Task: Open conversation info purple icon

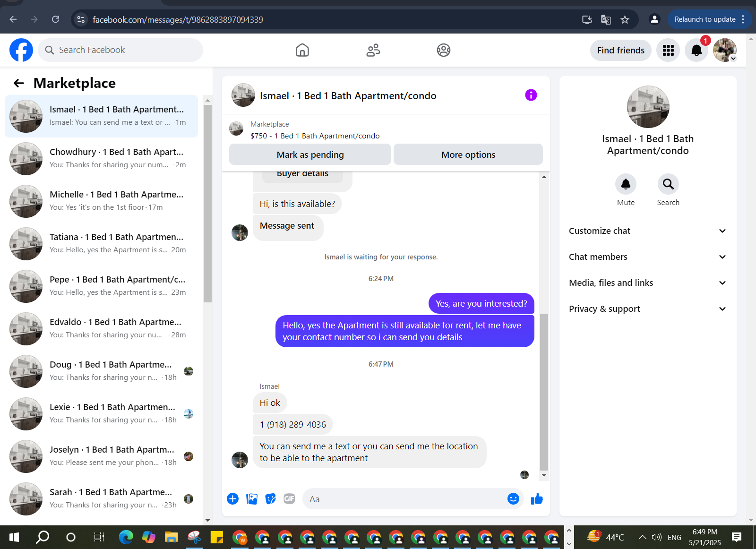Action: [531, 95]
